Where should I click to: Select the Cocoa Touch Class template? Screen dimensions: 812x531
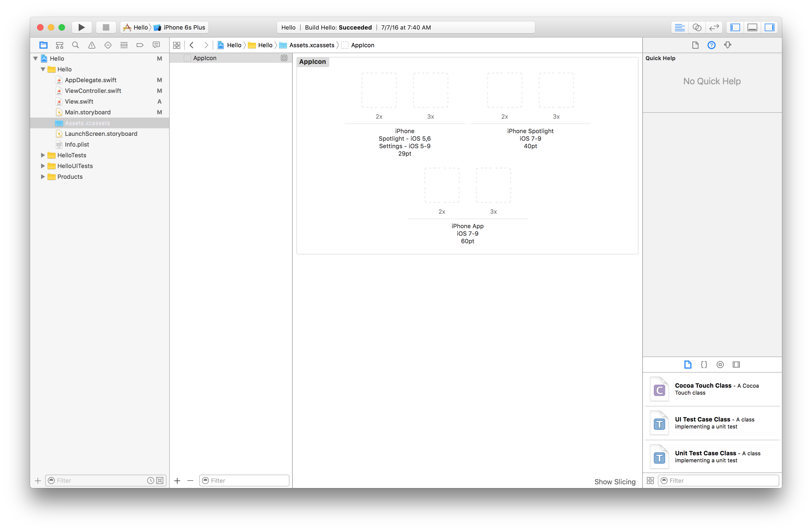[x=712, y=389]
